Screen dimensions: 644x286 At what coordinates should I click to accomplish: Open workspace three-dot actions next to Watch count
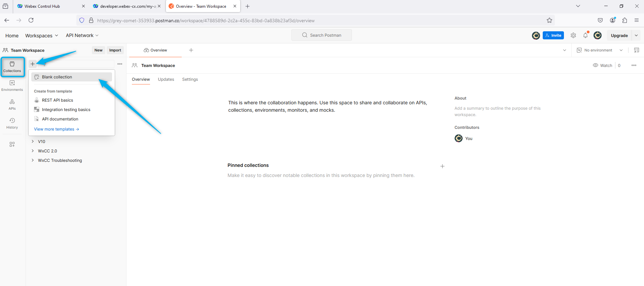pos(634,65)
